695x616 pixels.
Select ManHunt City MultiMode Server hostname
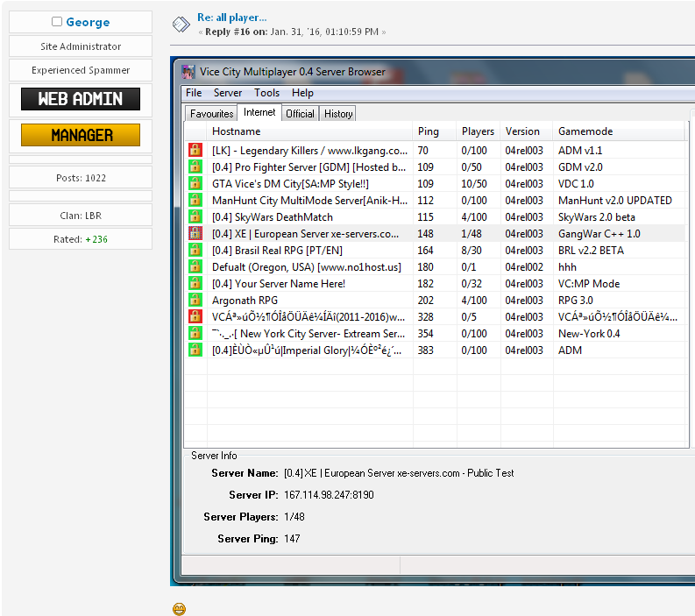pos(309,201)
